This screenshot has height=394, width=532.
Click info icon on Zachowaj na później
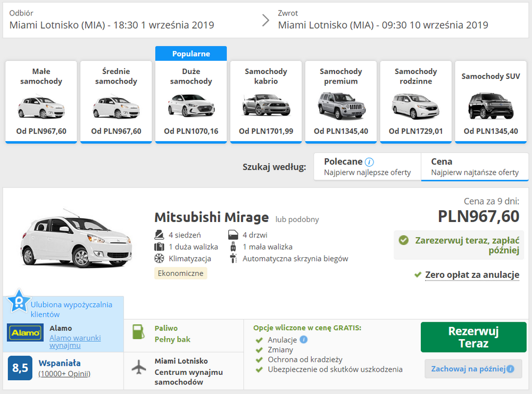coord(510,369)
